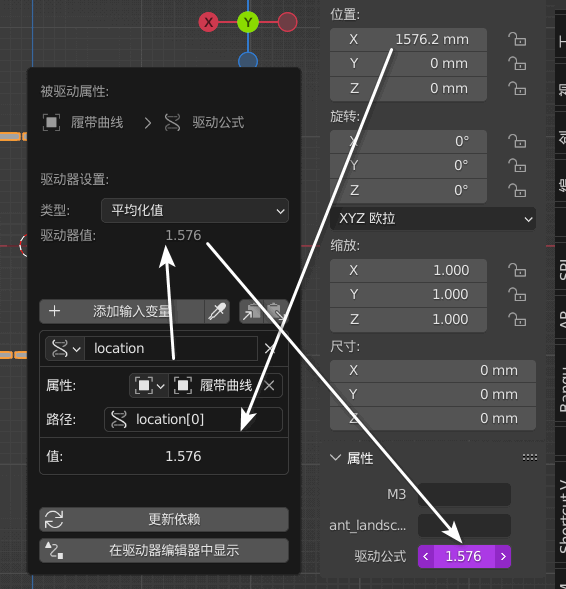Image resolution: width=566 pixels, height=589 pixels.
Task: Open the 平均化值 driver type dropdown
Action: [x=195, y=211]
